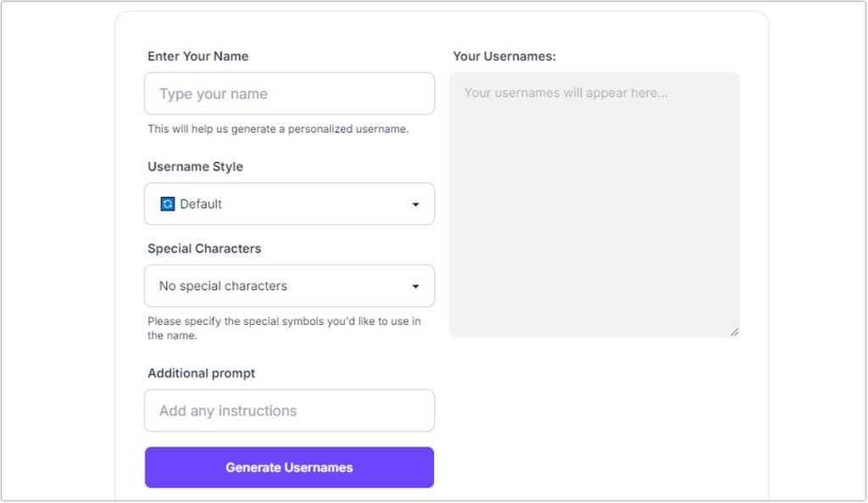Click the "Add any instructions" input field
This screenshot has height=503, width=868.
pyautogui.click(x=289, y=410)
